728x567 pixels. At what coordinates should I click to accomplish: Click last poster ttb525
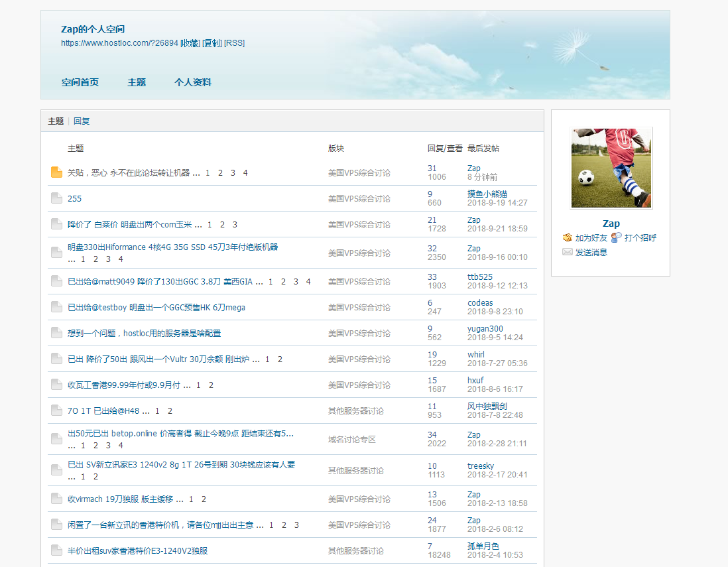coord(479,277)
